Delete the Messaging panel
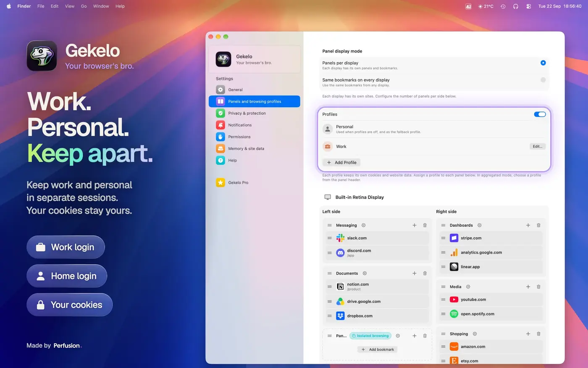The image size is (588, 368). coord(425,225)
